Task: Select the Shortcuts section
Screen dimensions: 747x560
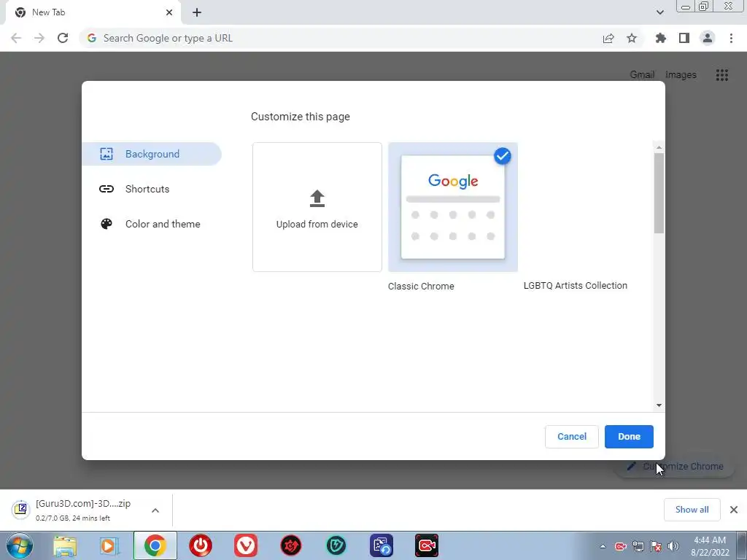Action: pos(152,189)
